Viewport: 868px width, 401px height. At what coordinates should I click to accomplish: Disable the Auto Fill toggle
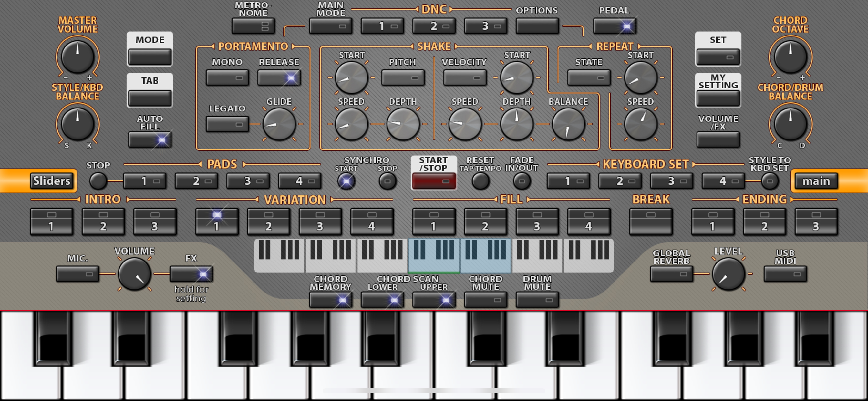pos(150,139)
